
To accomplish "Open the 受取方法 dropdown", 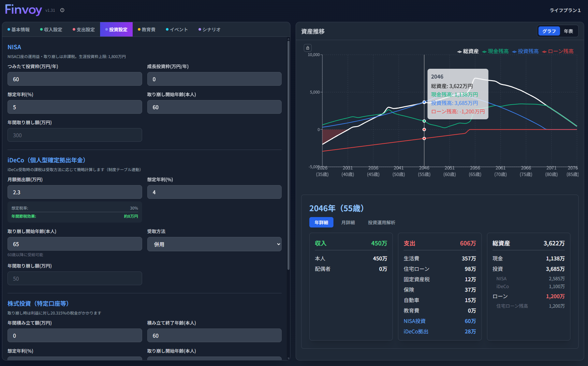I will [214, 244].
